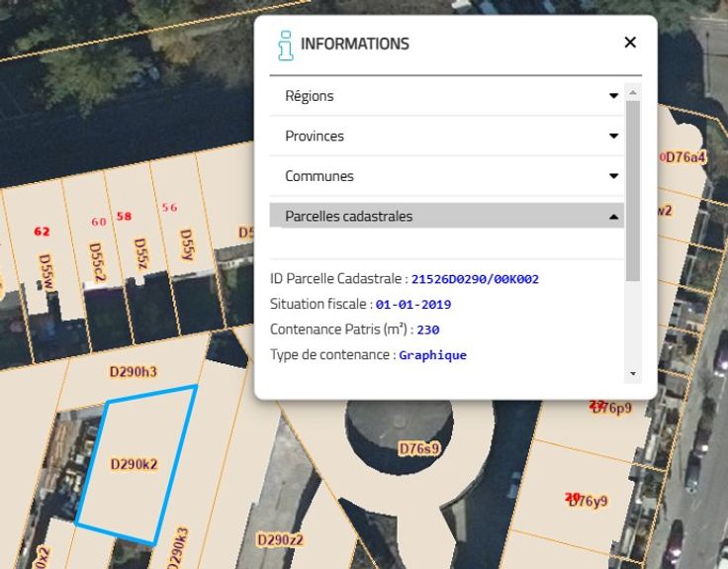
Task: Click the scrollbar down arrow in the info panel
Action: click(x=633, y=374)
